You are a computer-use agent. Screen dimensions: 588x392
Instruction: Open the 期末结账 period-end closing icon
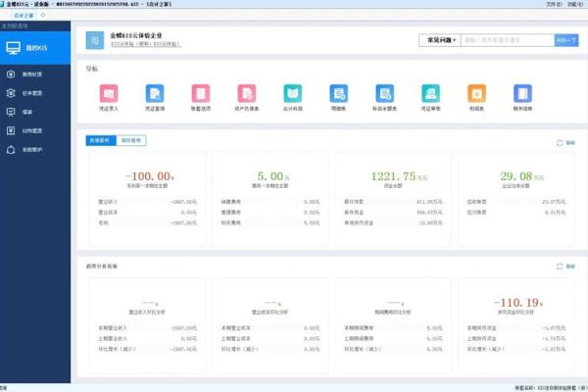coord(522,93)
